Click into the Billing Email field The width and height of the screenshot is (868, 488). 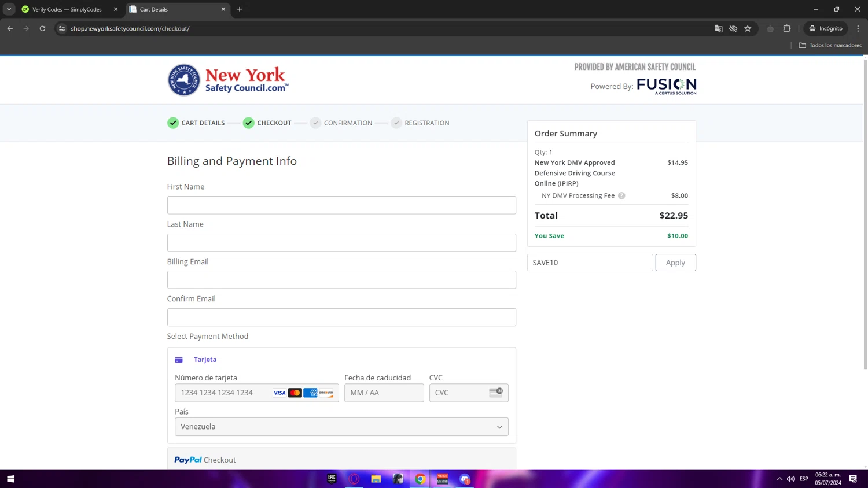pos(341,280)
